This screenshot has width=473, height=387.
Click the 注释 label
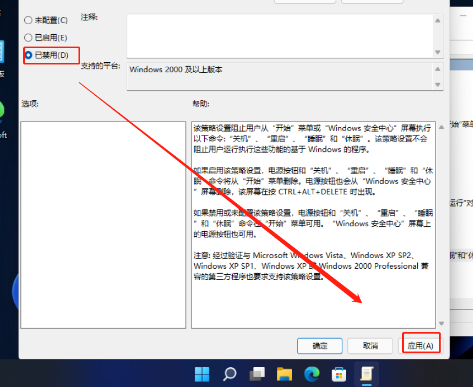[89, 17]
